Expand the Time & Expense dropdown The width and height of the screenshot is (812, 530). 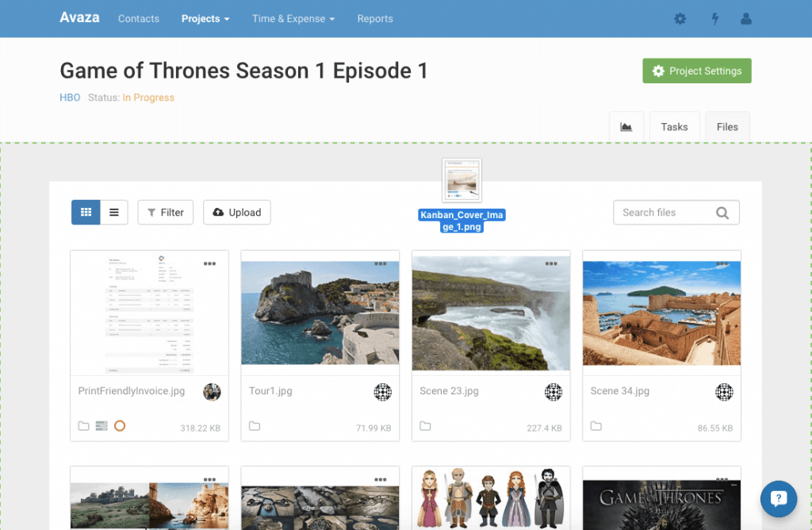293,19
